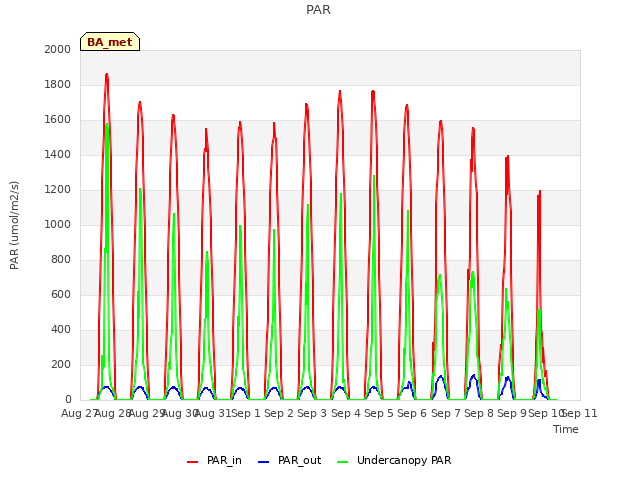Click the blue PAR_out peak above Sep 8
This screenshot has width=640, height=480.
coord(473,375)
